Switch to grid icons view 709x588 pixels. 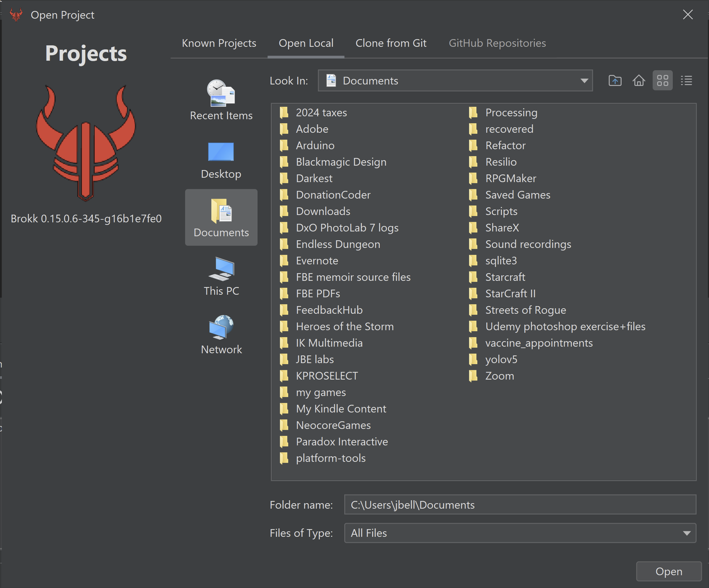663,80
